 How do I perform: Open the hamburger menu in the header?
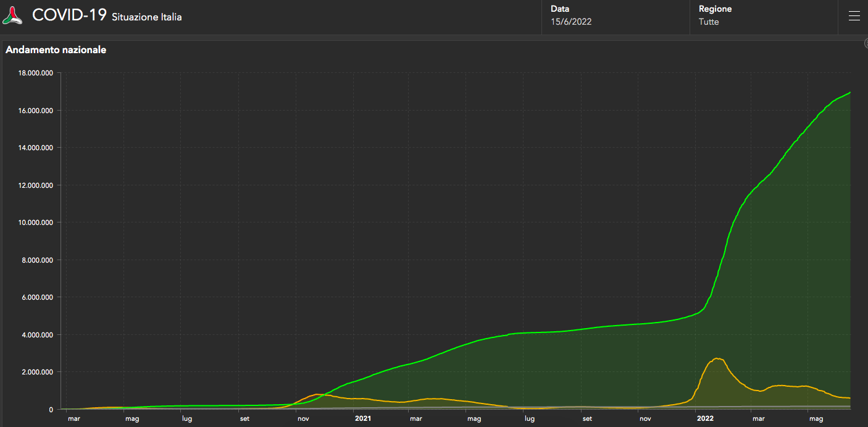pos(854,17)
